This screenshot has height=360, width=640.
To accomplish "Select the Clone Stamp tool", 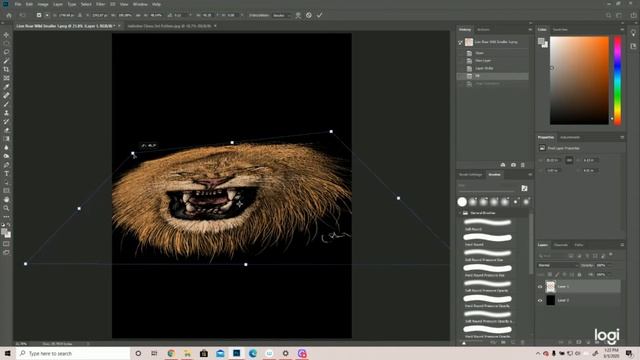I will tap(6, 113).
